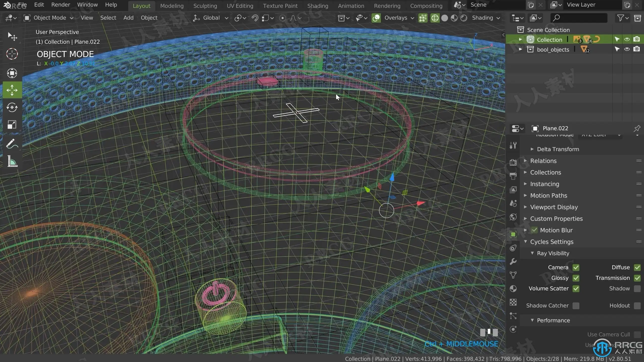Open the Add menu in viewport header
This screenshot has width=644, height=362.
point(128,18)
